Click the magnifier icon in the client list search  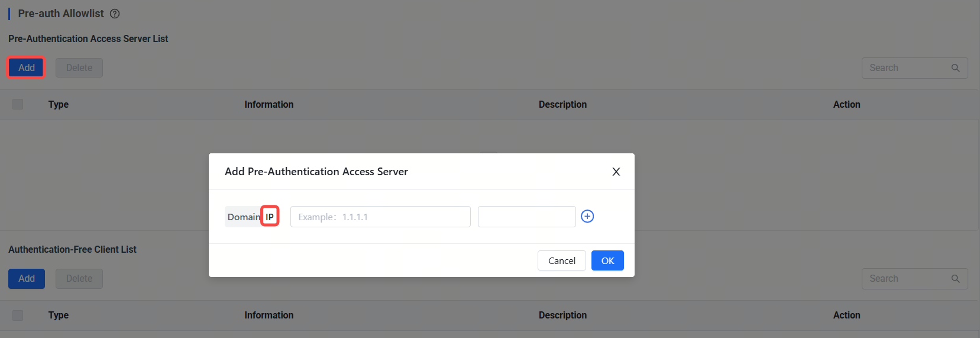click(x=955, y=279)
